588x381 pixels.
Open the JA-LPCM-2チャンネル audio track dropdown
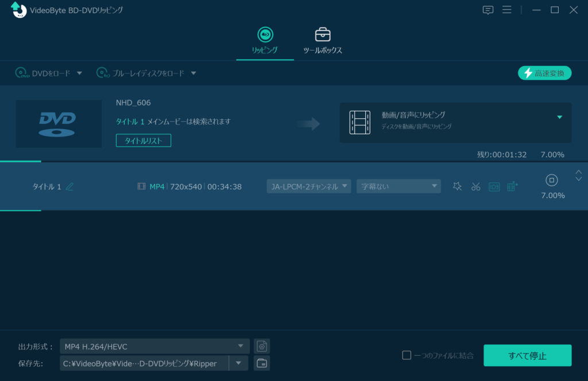pos(308,186)
